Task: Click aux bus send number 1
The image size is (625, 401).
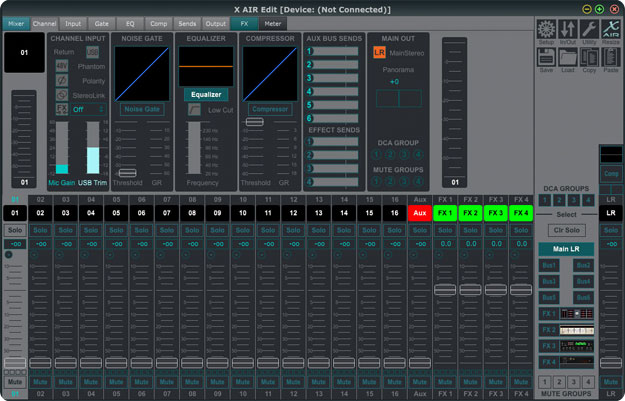Action: pos(332,51)
